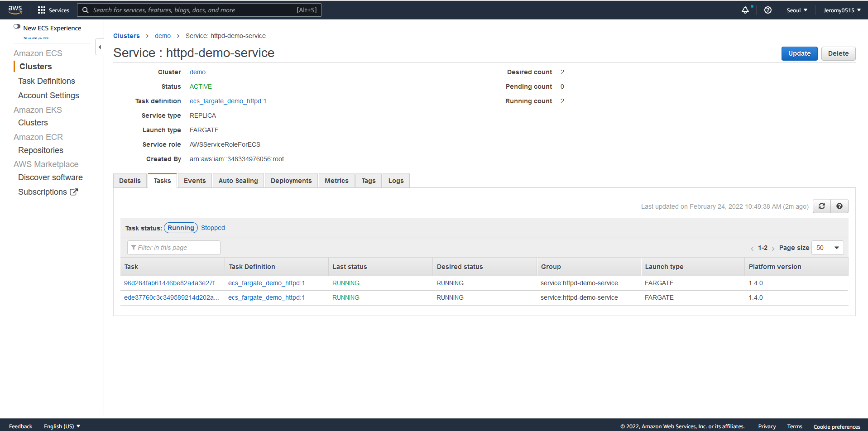Refresh the tasks list

pyautogui.click(x=822, y=206)
